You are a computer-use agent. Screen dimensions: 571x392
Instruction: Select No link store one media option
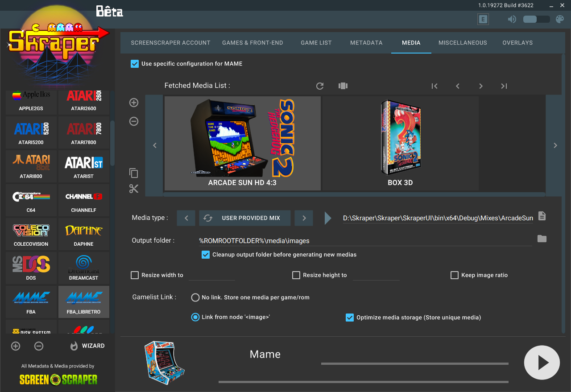click(x=195, y=297)
